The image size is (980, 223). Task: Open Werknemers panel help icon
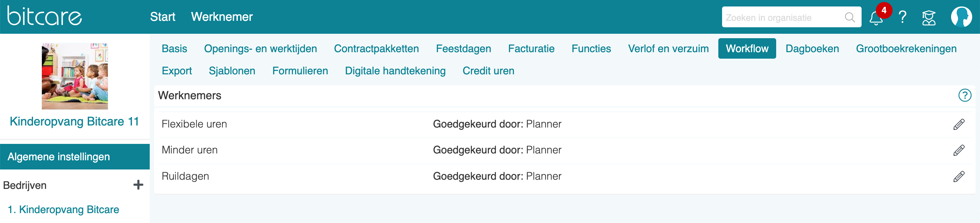click(964, 95)
